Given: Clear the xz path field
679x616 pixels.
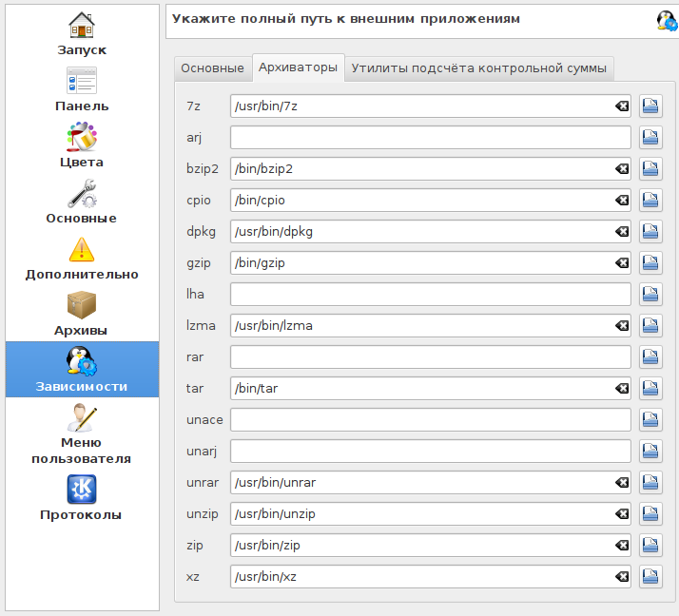Looking at the screenshot, I should pos(622,577).
